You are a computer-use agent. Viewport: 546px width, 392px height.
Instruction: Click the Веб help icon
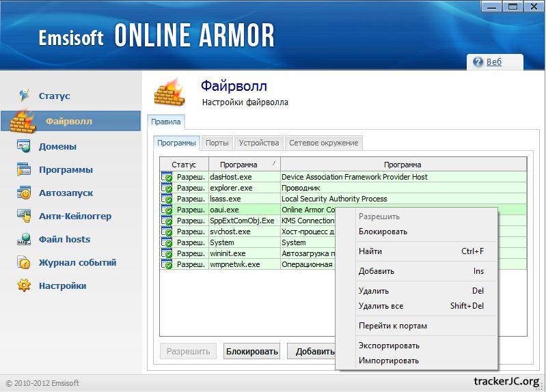[478, 62]
